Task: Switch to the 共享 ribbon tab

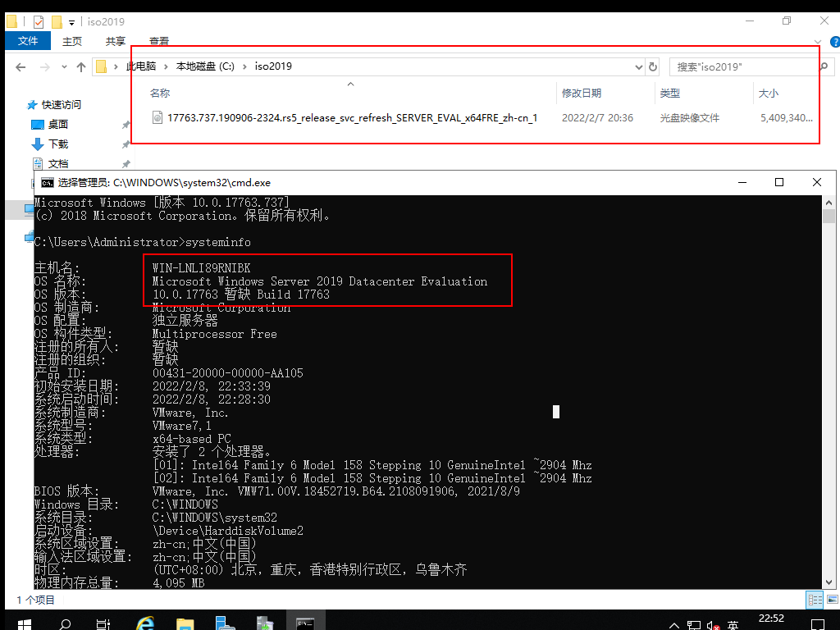Action: [115, 41]
